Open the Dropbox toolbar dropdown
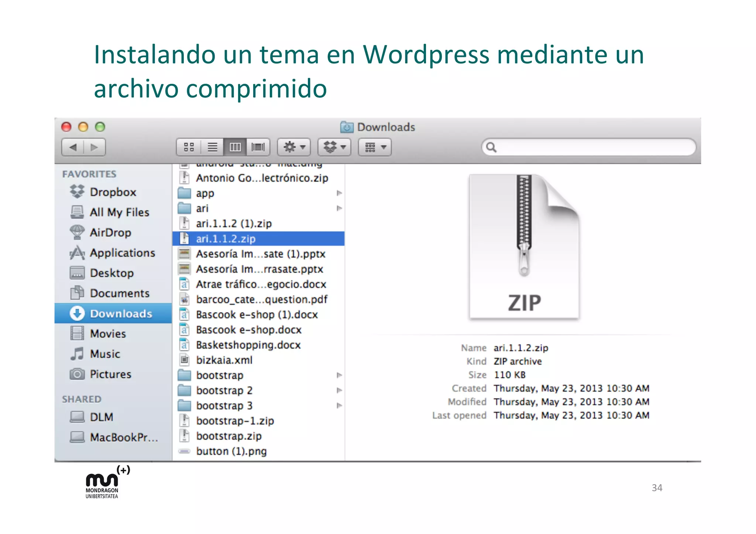756x534 pixels. (x=334, y=147)
